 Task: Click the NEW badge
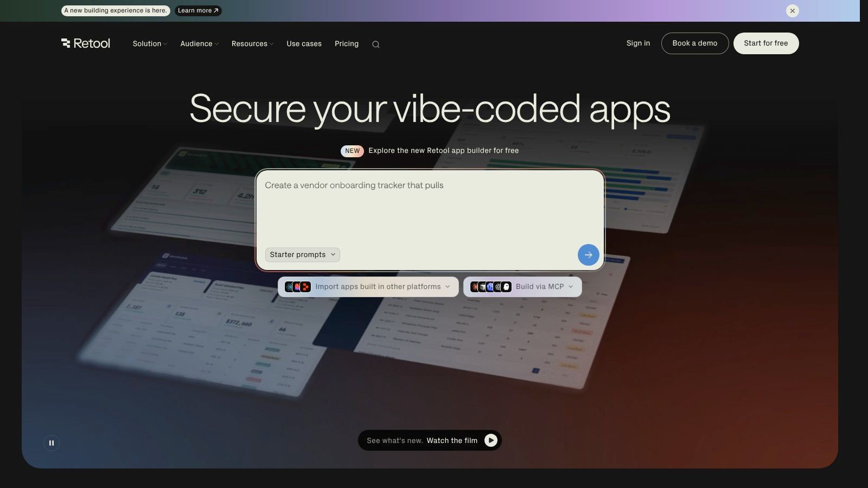click(352, 151)
